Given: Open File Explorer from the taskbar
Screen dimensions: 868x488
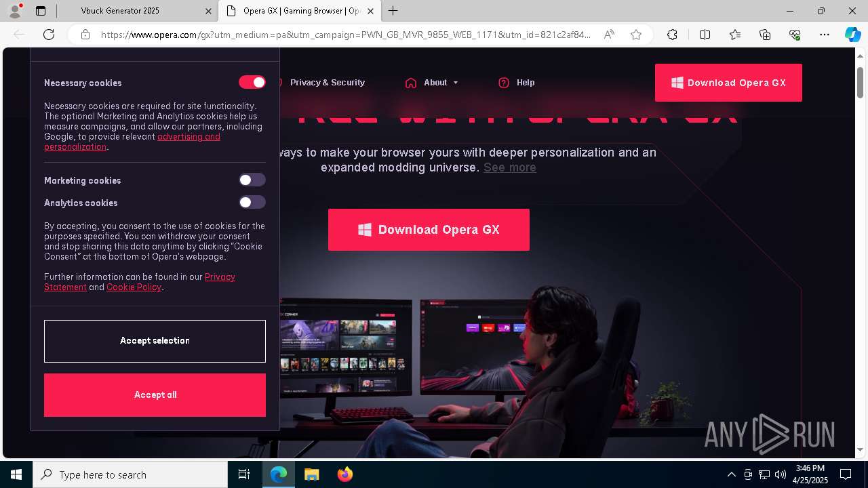Looking at the screenshot, I should point(311,474).
